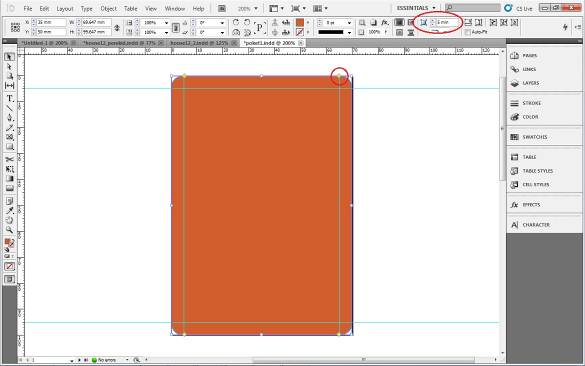Select the Pen tool
This screenshot has height=366, width=585.
9,118
